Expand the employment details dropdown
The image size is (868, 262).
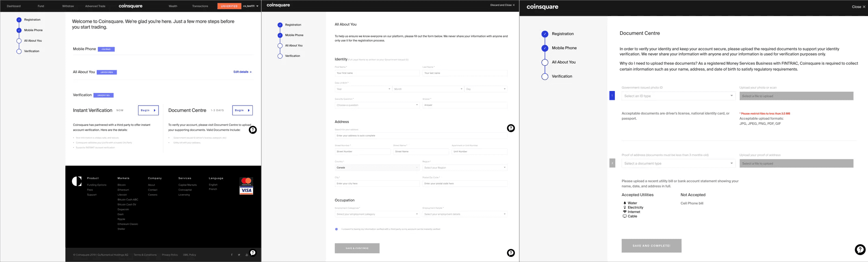[464, 214]
